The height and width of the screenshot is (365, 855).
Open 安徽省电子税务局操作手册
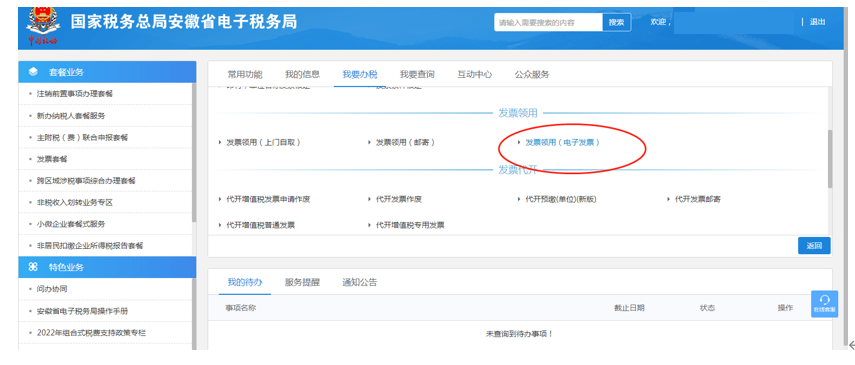(82, 311)
